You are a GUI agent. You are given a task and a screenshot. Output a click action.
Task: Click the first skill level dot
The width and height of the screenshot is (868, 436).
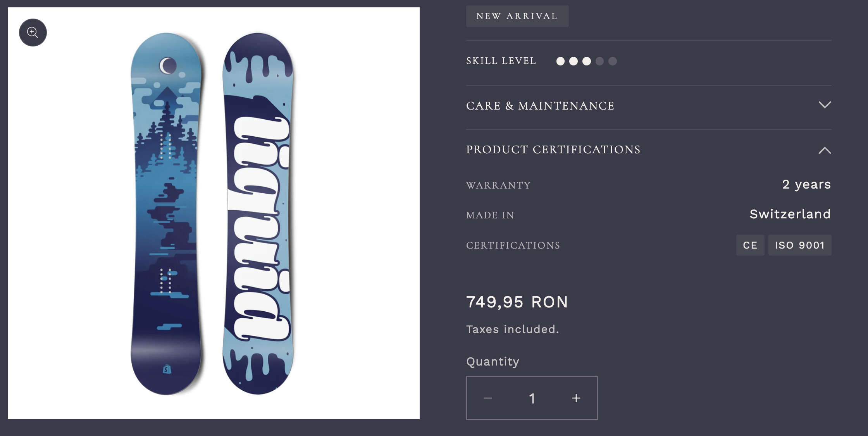point(560,61)
